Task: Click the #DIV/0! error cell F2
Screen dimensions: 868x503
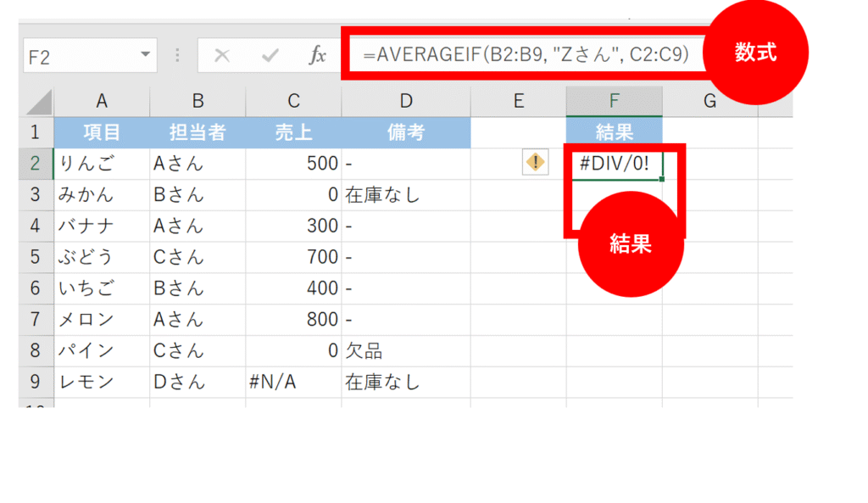Action: tap(614, 162)
